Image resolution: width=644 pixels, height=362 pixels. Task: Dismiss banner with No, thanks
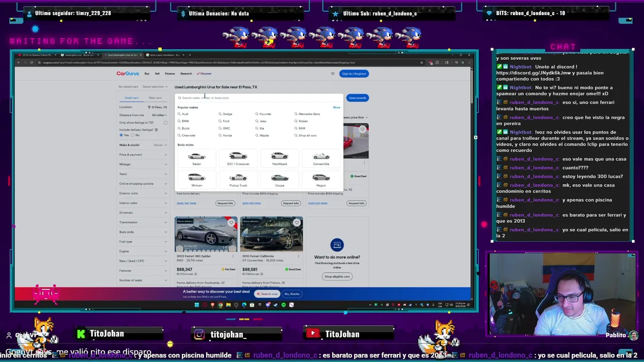click(292, 294)
